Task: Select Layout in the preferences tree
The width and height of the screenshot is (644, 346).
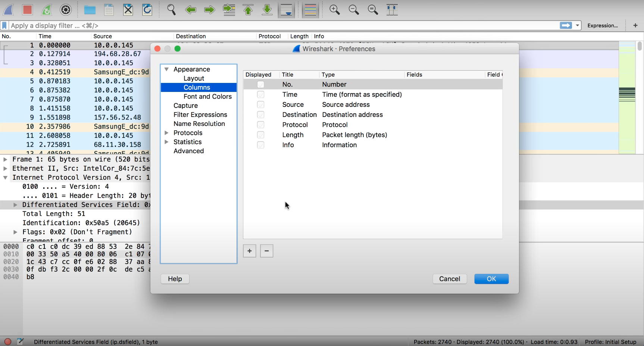Action: coord(194,78)
